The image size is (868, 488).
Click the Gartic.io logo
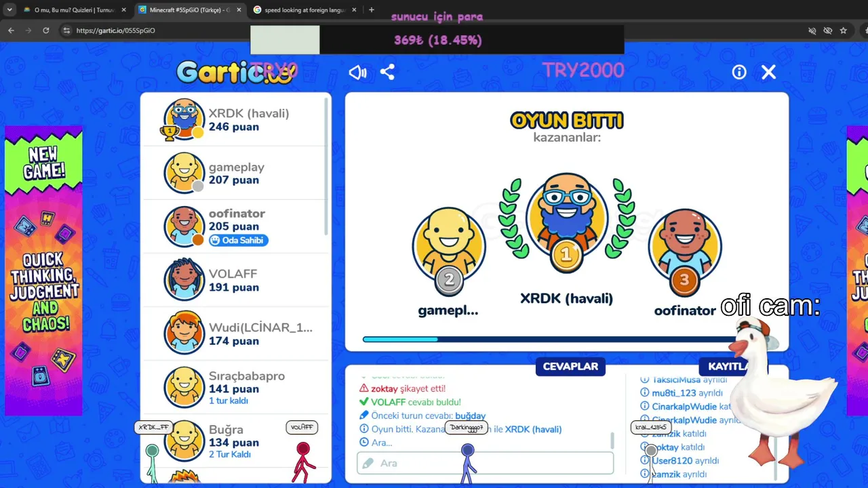tap(236, 72)
